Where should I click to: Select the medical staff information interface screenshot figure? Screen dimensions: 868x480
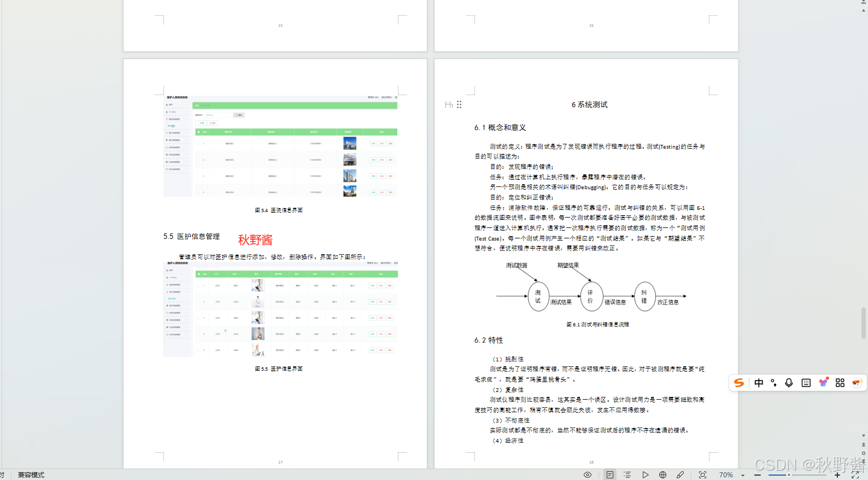pos(280,309)
